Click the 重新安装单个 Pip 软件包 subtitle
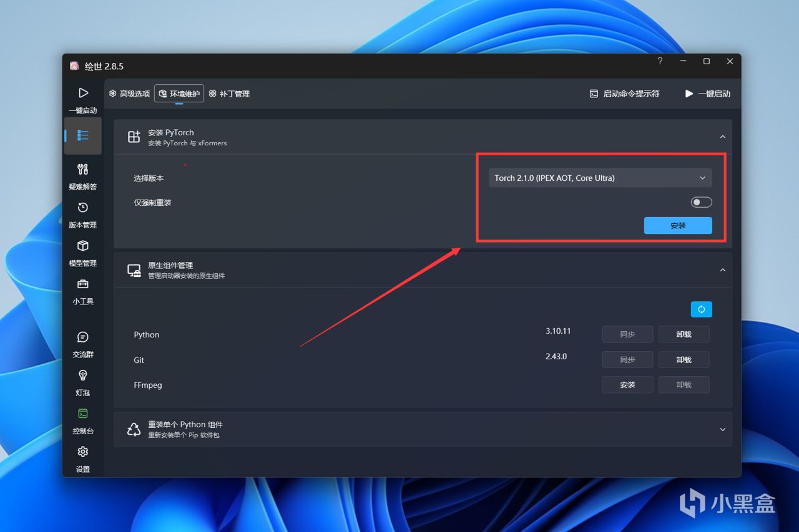This screenshot has width=799, height=532. tap(184, 435)
